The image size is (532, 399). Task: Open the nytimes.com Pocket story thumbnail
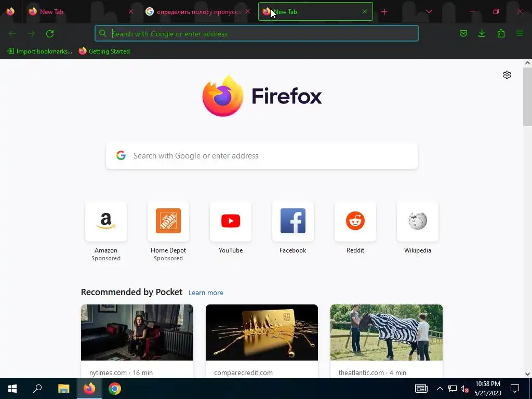(137, 332)
